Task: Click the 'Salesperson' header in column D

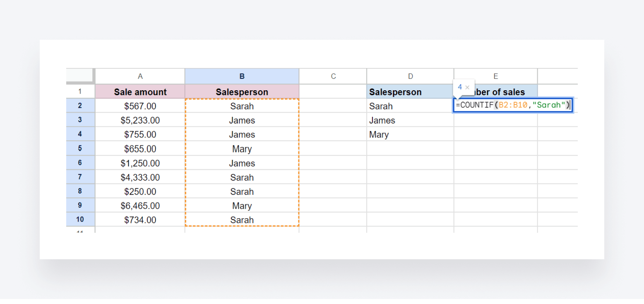Action: click(x=410, y=92)
